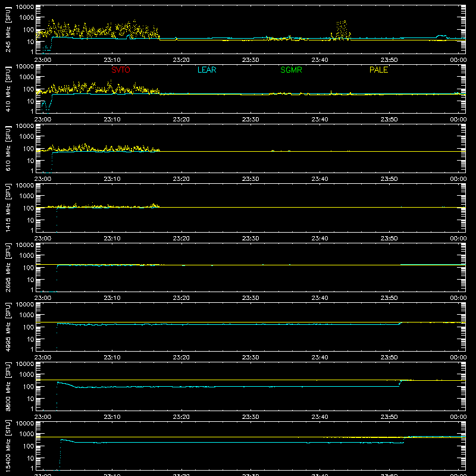Click the 1000 tick value on 410 MHz axis

[x=27, y=77]
